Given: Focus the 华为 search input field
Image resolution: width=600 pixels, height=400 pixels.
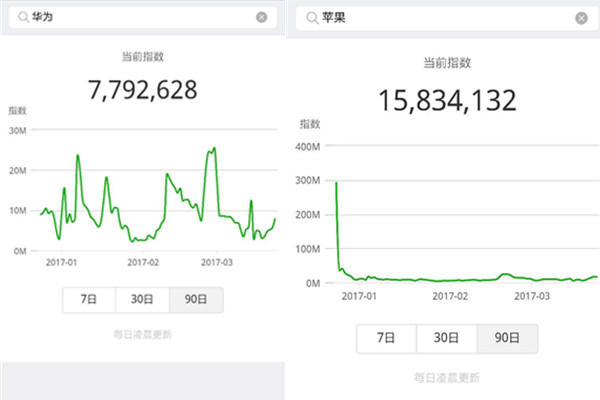Looking at the screenshot, I should (x=143, y=17).
